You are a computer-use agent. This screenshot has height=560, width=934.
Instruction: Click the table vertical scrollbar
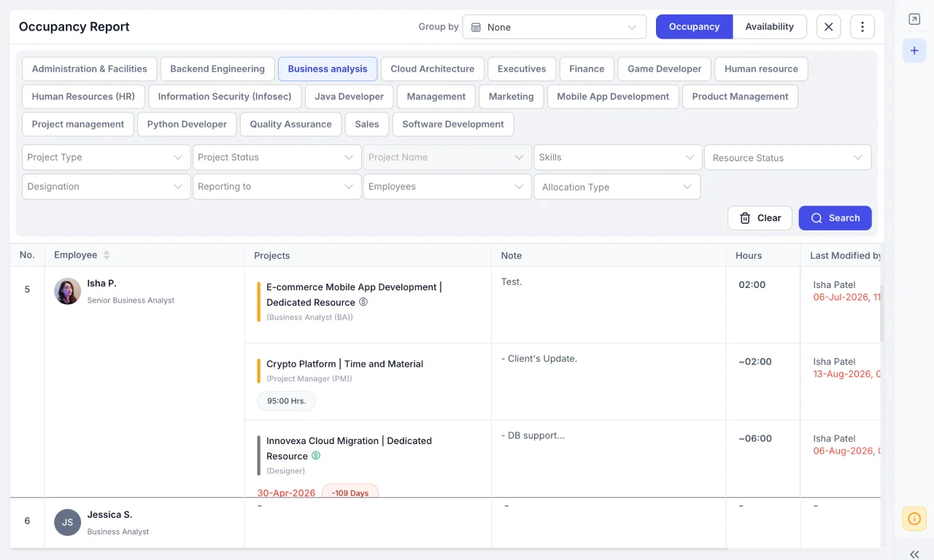[881, 314]
